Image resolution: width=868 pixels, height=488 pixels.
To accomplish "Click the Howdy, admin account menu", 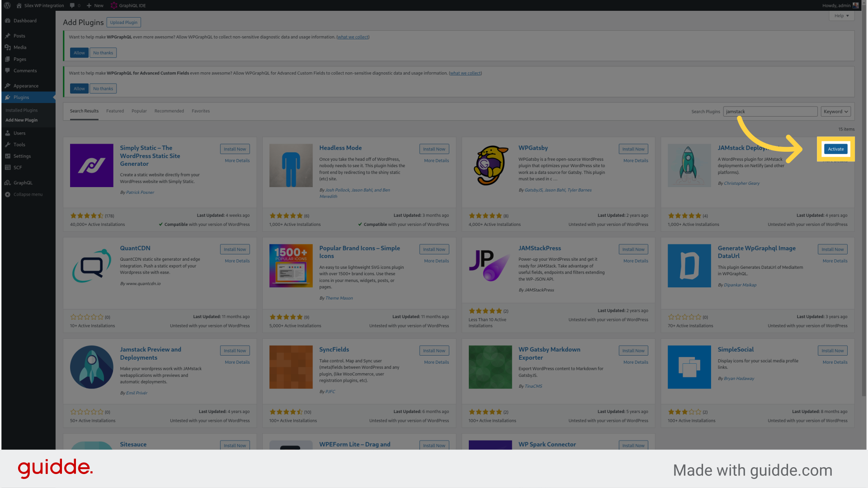I will (x=840, y=5).
